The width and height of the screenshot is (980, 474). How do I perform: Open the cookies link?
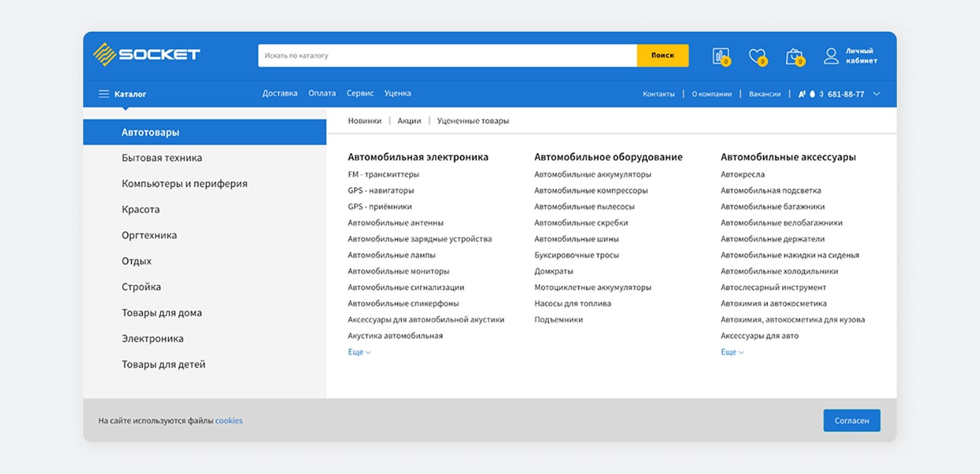[229, 420]
